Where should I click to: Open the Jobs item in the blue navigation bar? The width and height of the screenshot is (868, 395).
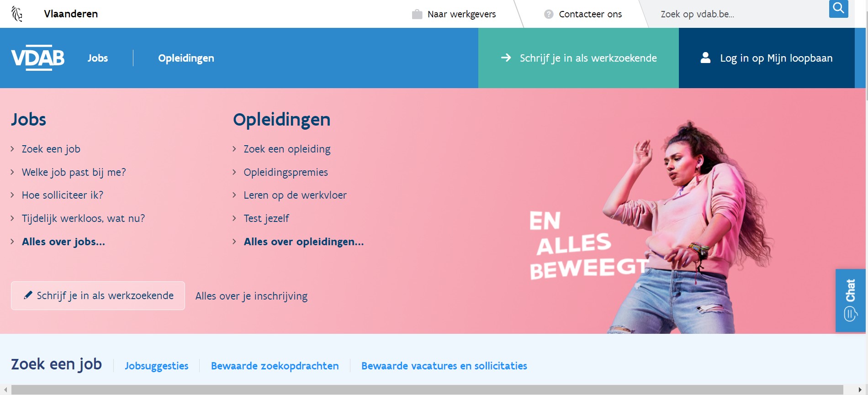click(x=98, y=58)
